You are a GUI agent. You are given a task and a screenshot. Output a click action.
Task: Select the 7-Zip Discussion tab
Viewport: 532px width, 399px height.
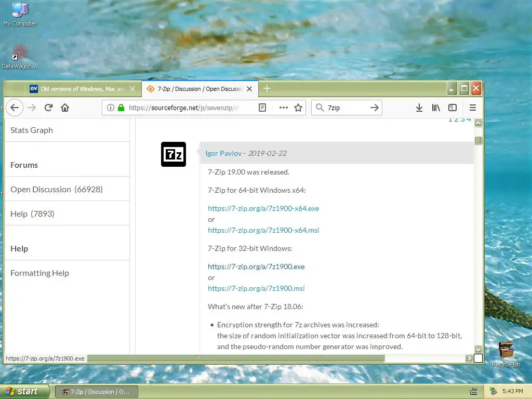pyautogui.click(x=200, y=89)
